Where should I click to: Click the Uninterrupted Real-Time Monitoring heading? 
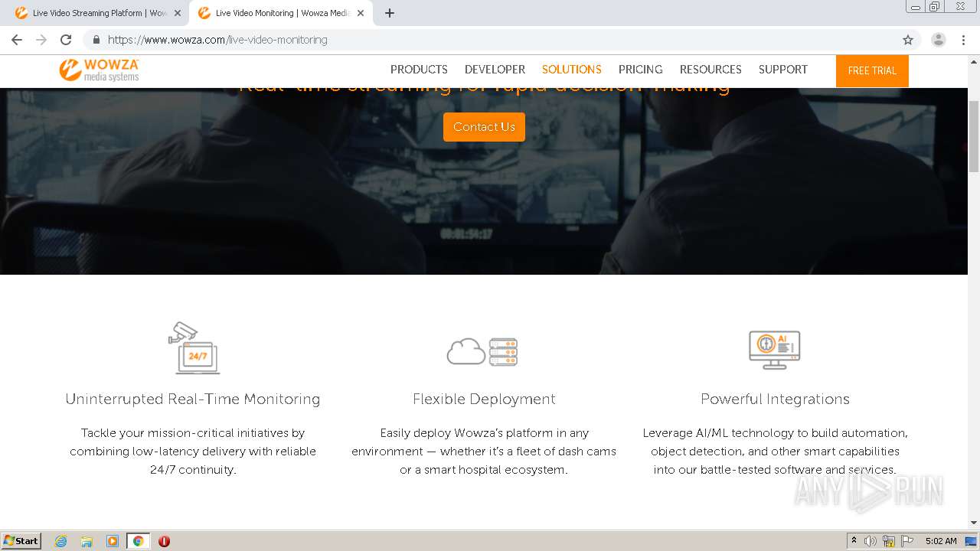point(193,399)
